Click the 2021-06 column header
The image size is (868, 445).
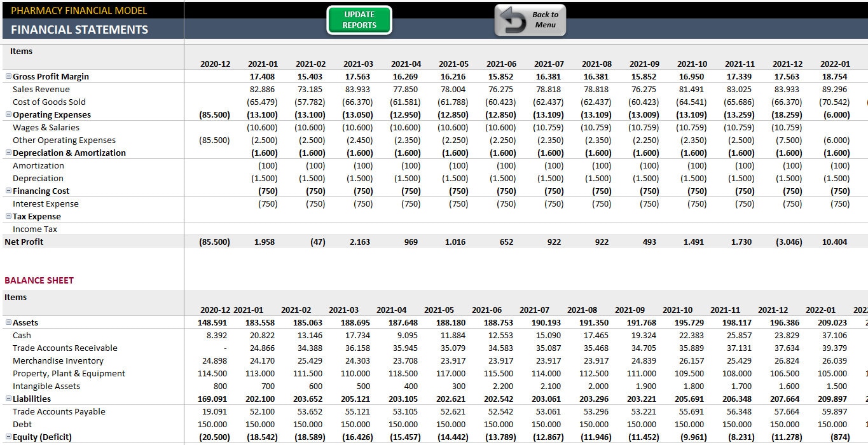click(501, 64)
